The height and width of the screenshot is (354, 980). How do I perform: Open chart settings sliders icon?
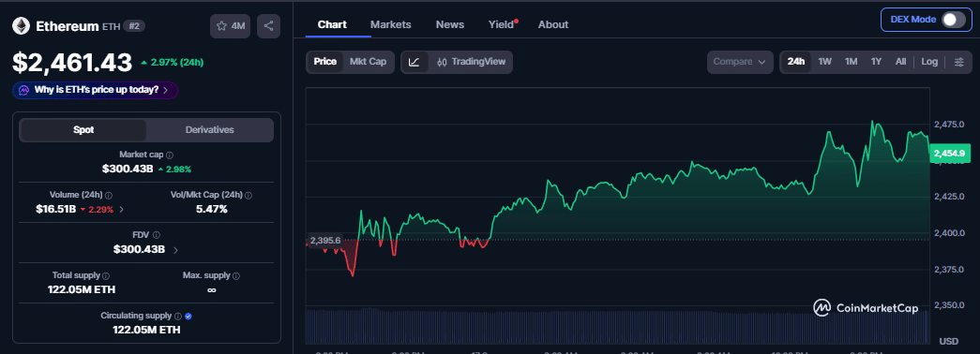click(x=959, y=62)
